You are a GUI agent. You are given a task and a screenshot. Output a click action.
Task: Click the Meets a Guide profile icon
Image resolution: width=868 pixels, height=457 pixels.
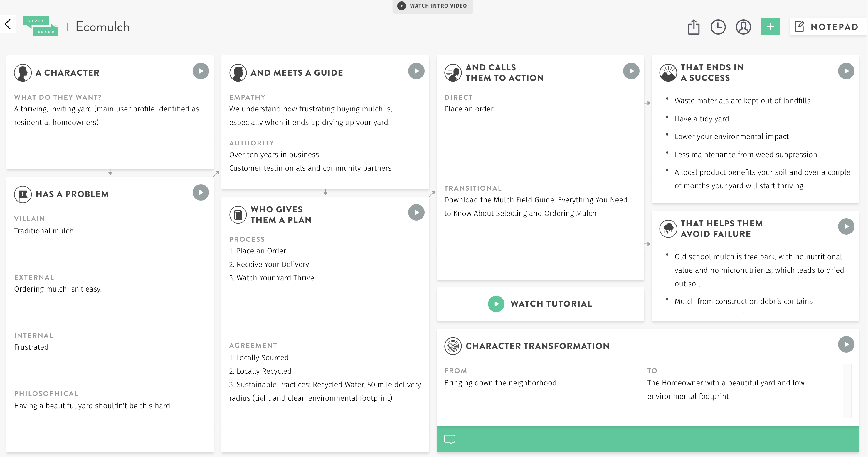point(238,73)
